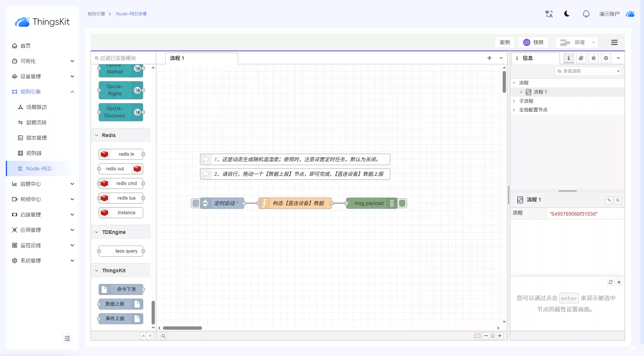Select the 数据上报 node

pyautogui.click(x=121, y=304)
